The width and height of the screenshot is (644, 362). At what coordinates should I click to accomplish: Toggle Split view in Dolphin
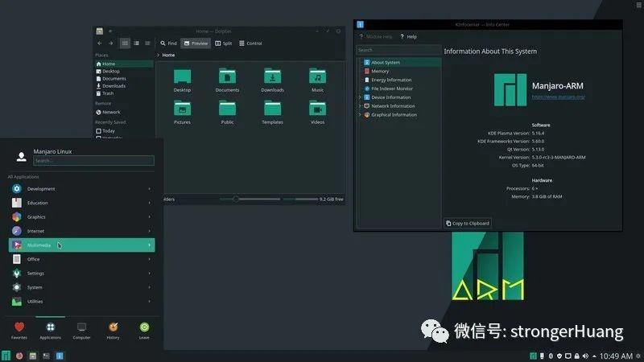tap(224, 43)
